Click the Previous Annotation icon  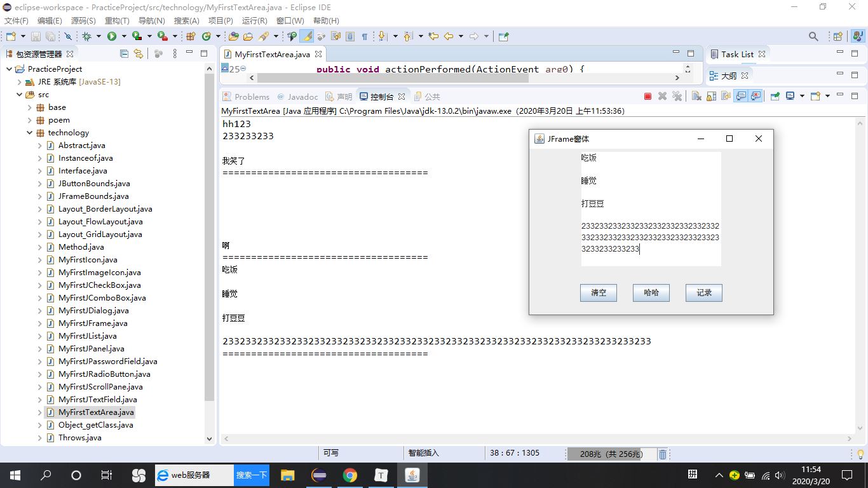(407, 36)
